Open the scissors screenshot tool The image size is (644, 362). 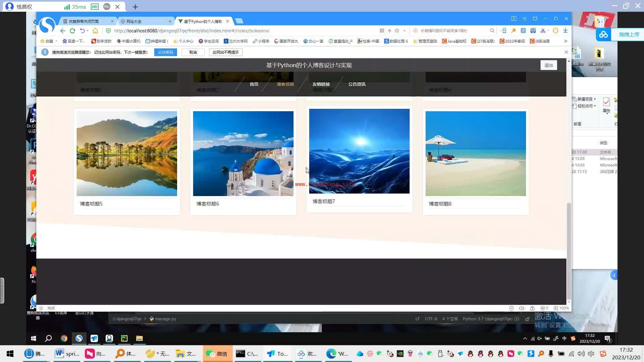tap(543, 31)
